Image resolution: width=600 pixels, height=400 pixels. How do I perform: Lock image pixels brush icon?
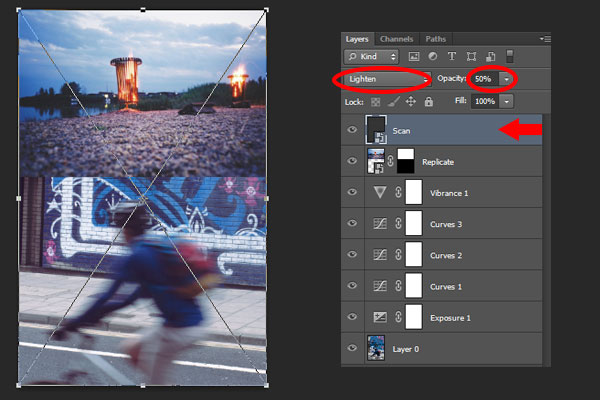393,101
